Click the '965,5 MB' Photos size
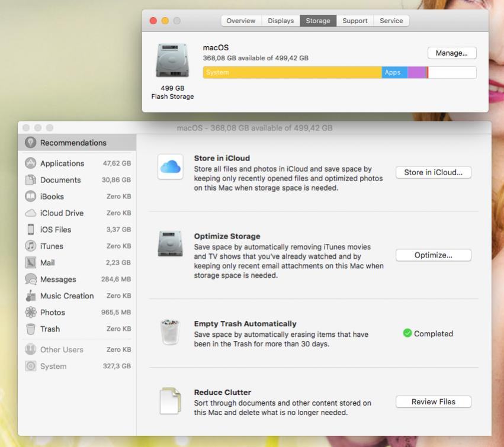The image size is (504, 447). (116, 313)
